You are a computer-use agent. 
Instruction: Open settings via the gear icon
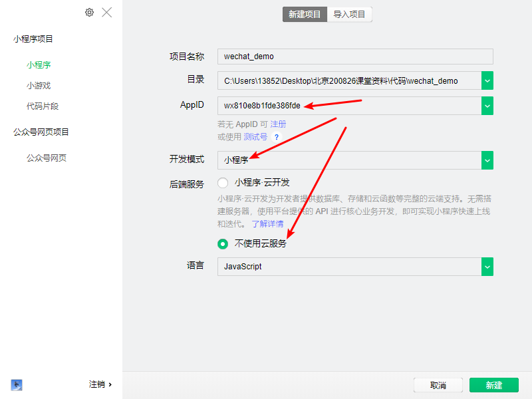point(89,13)
